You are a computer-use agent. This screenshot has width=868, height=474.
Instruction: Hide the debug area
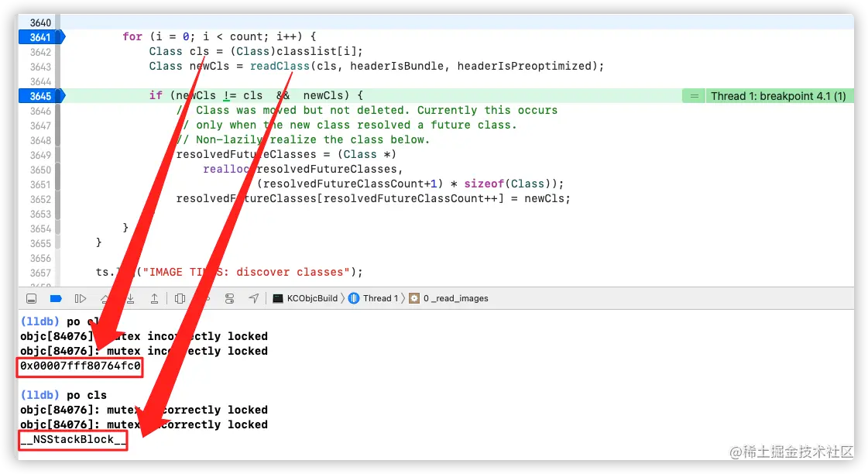coord(32,298)
